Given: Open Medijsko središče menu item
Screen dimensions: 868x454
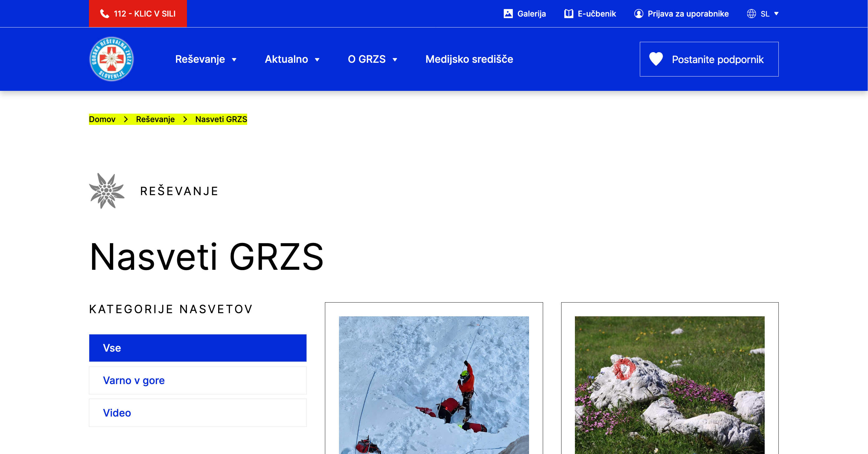Looking at the screenshot, I should [469, 59].
